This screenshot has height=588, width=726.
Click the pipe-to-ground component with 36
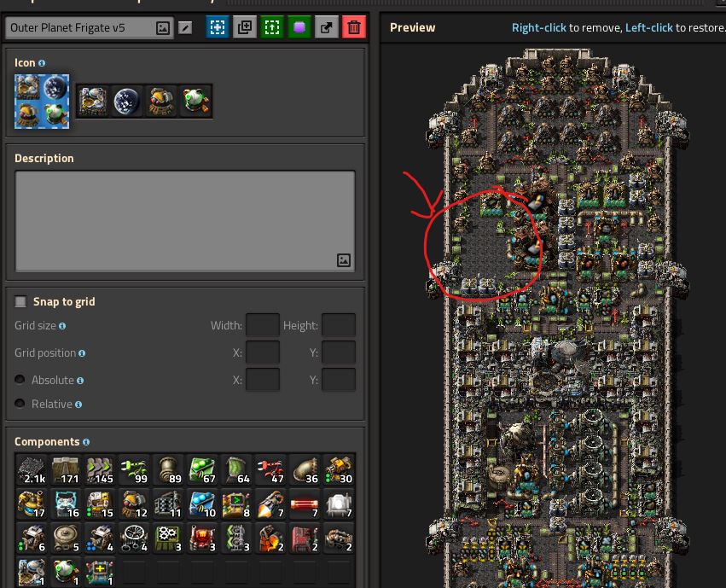305,469
